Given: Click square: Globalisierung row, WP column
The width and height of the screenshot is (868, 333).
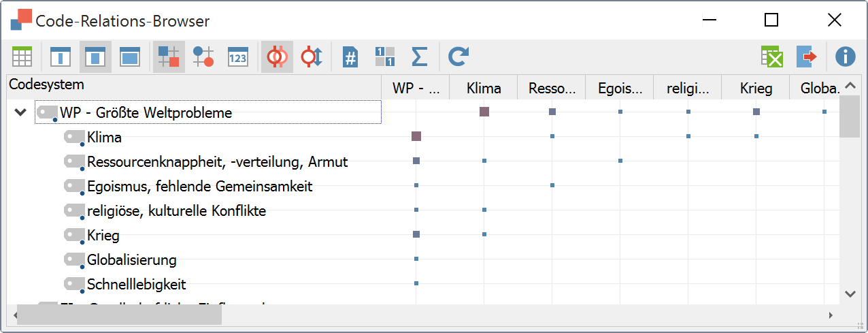Looking at the screenshot, I should pos(416,259).
